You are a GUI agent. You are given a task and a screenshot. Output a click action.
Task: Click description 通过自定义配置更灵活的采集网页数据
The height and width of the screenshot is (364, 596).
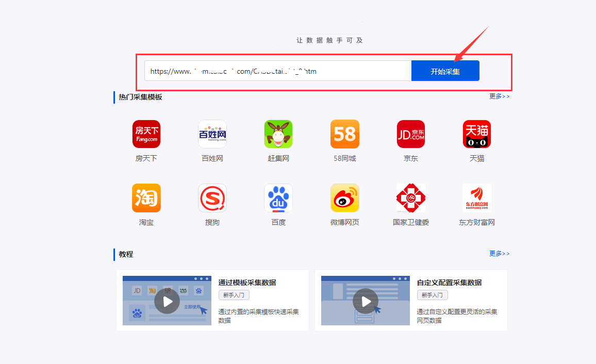[457, 316]
